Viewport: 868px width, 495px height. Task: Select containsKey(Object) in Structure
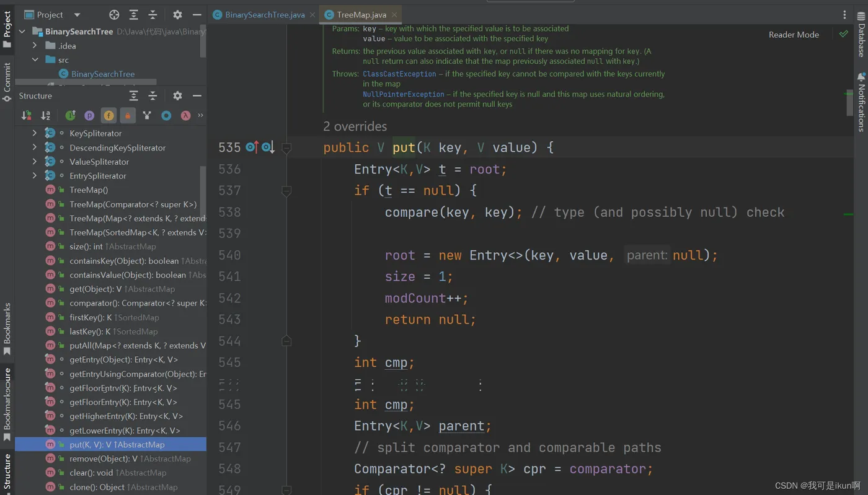[x=110, y=261]
